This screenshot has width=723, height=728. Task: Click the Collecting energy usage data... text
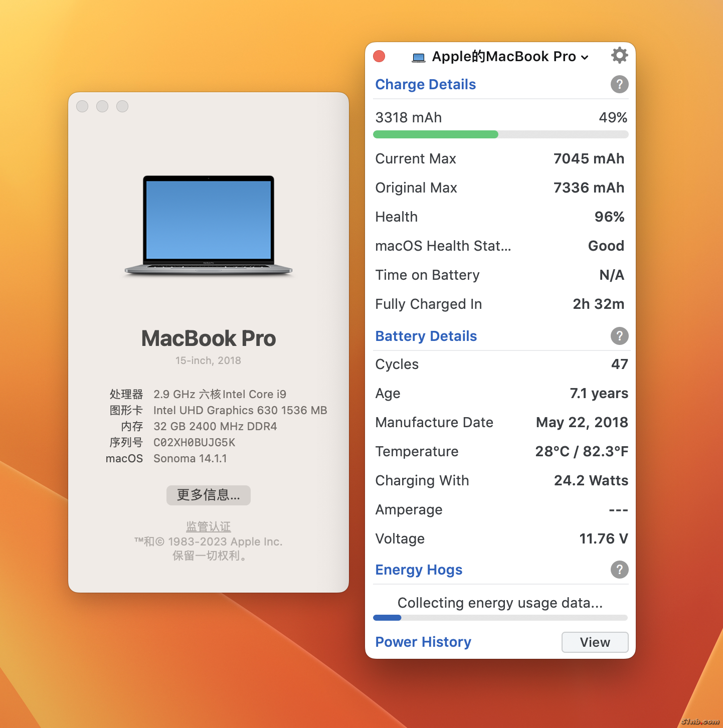click(x=500, y=603)
